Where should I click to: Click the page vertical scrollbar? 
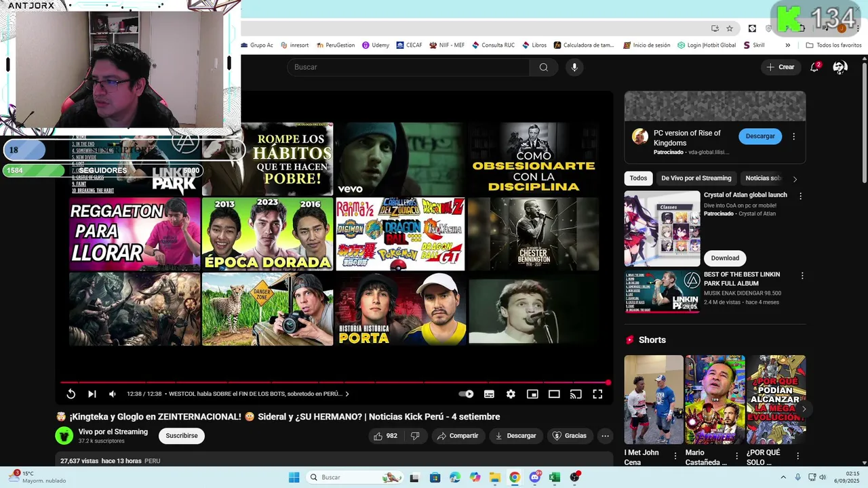click(864, 122)
